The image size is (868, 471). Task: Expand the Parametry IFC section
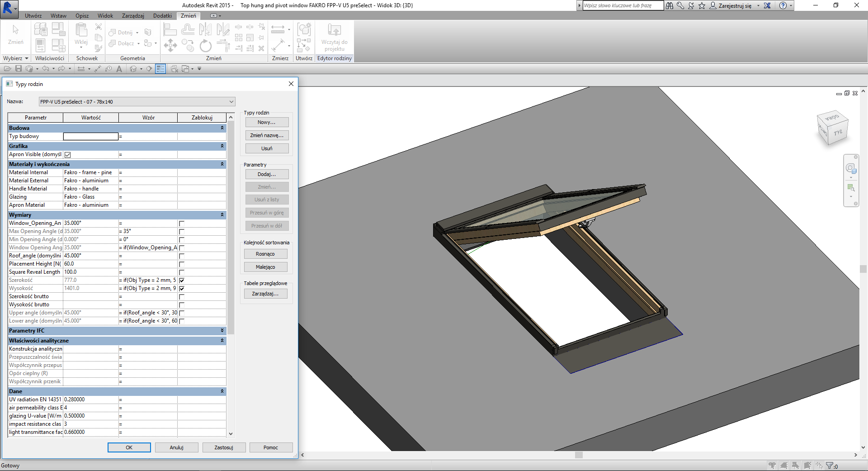point(222,331)
